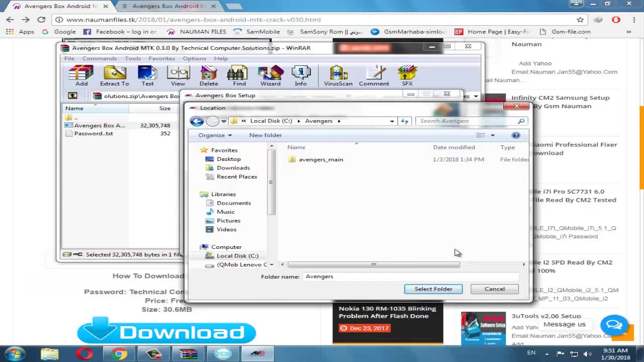Open the WinRAR Favorites menu

tap(162, 59)
